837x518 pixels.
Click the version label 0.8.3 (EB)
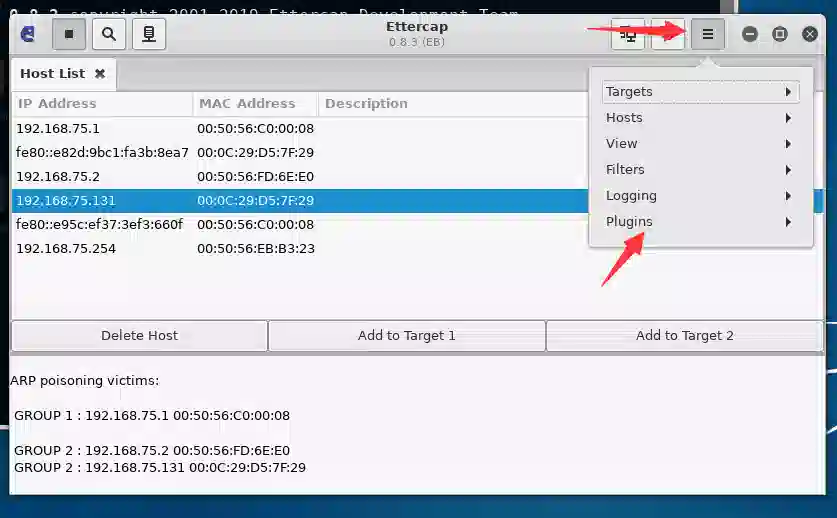pyautogui.click(x=417, y=42)
